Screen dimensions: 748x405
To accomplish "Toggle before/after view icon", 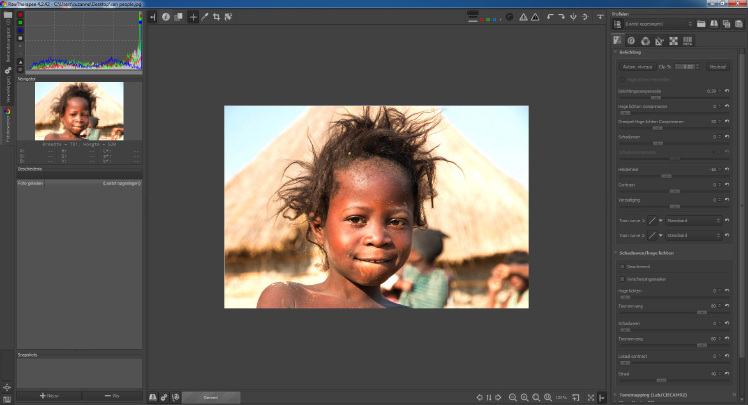I will [178, 17].
